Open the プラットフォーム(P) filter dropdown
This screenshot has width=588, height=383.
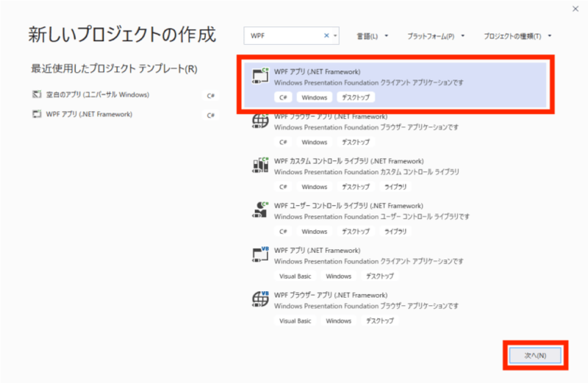pos(436,36)
